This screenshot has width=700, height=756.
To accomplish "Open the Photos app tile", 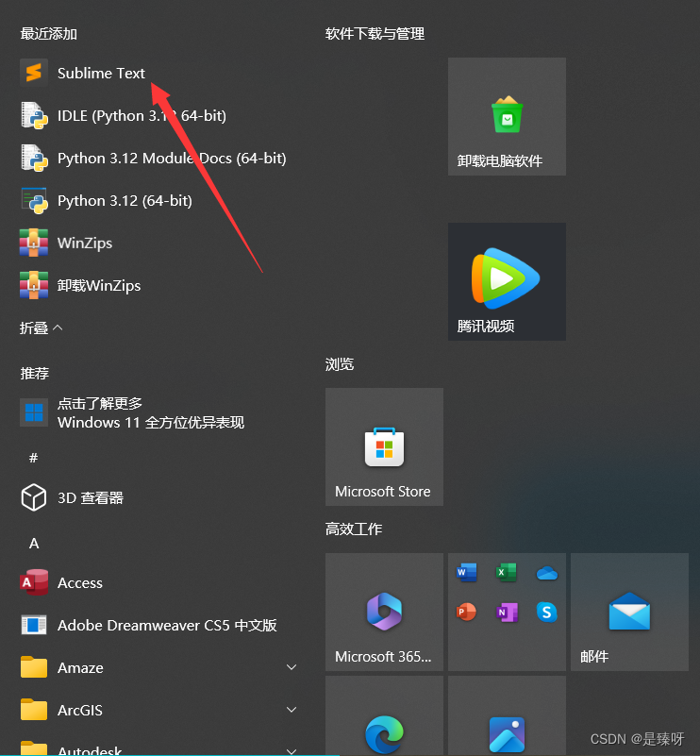I will click(507, 716).
